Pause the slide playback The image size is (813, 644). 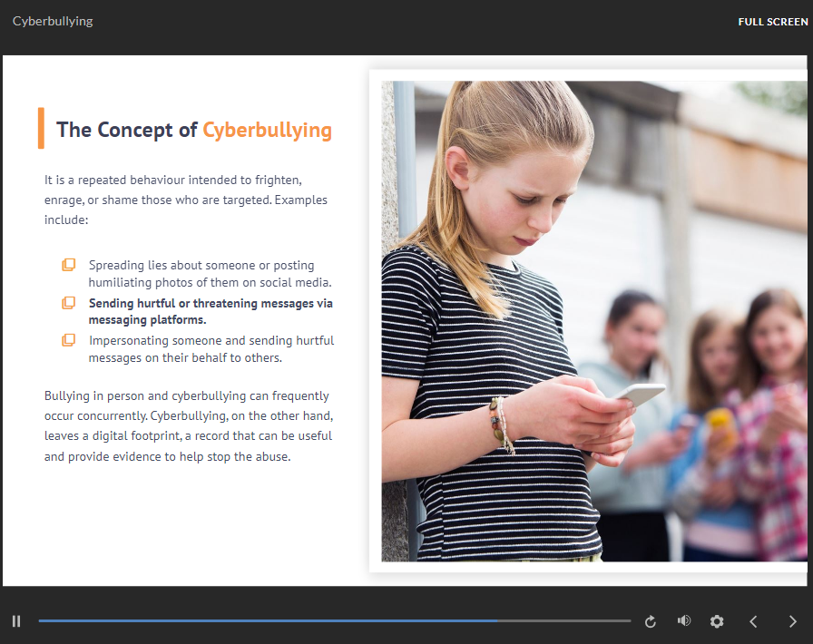16,620
